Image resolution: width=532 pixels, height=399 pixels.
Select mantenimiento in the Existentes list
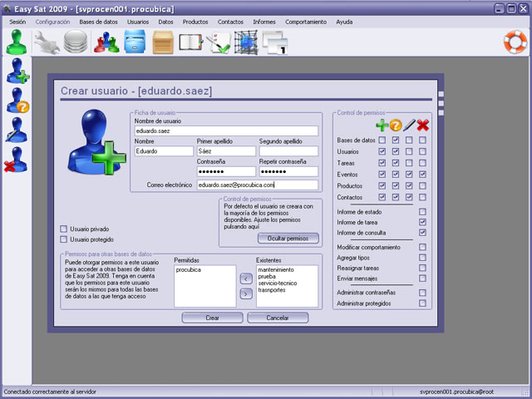pyautogui.click(x=276, y=269)
